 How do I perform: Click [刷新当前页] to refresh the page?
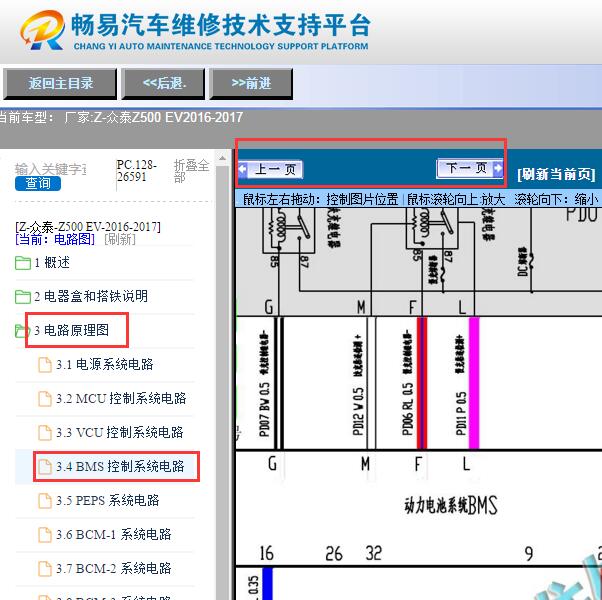coord(556,174)
